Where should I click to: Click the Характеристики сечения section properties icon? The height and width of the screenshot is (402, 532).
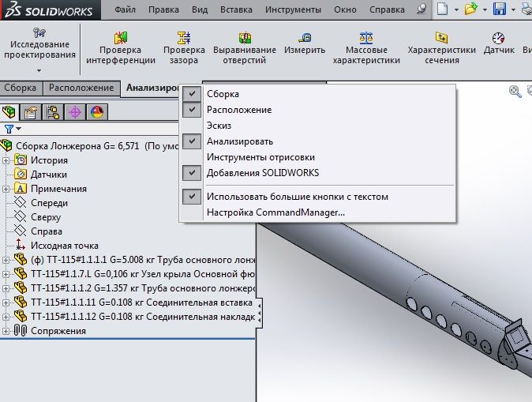(441, 37)
